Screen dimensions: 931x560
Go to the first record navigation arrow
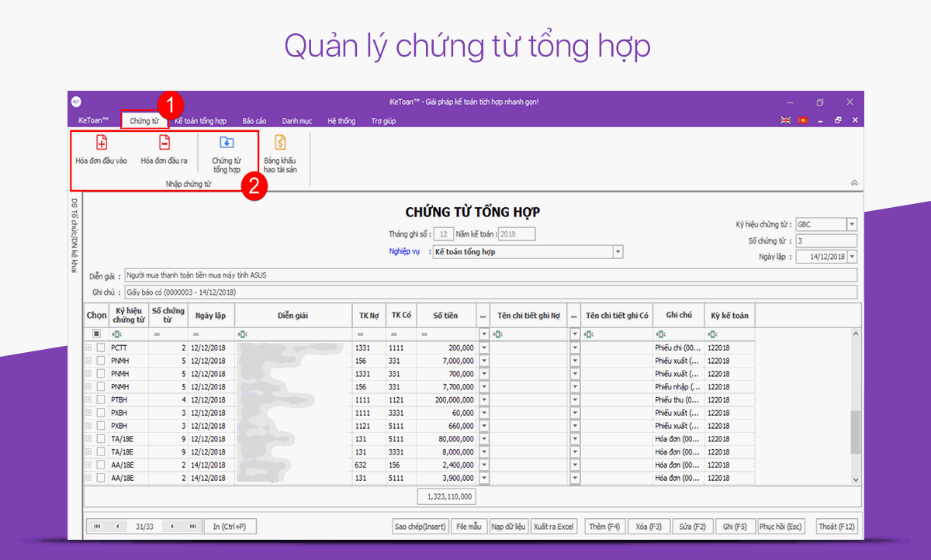(x=97, y=527)
